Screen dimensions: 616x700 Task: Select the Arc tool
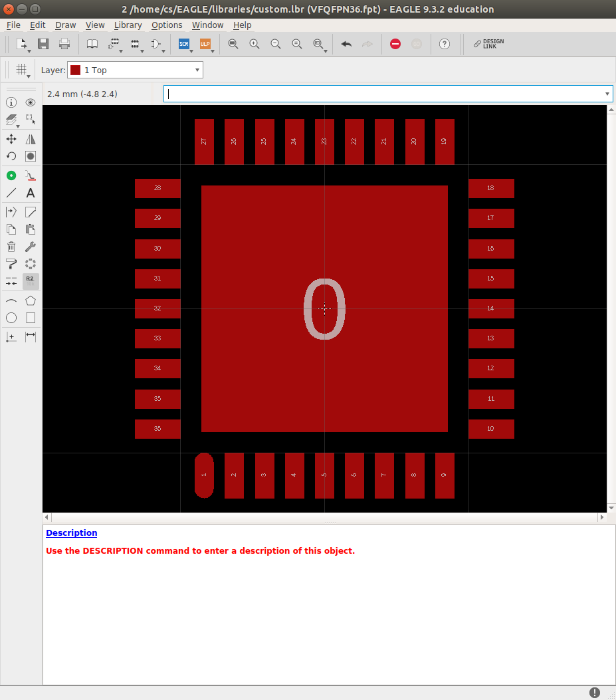coord(11,301)
